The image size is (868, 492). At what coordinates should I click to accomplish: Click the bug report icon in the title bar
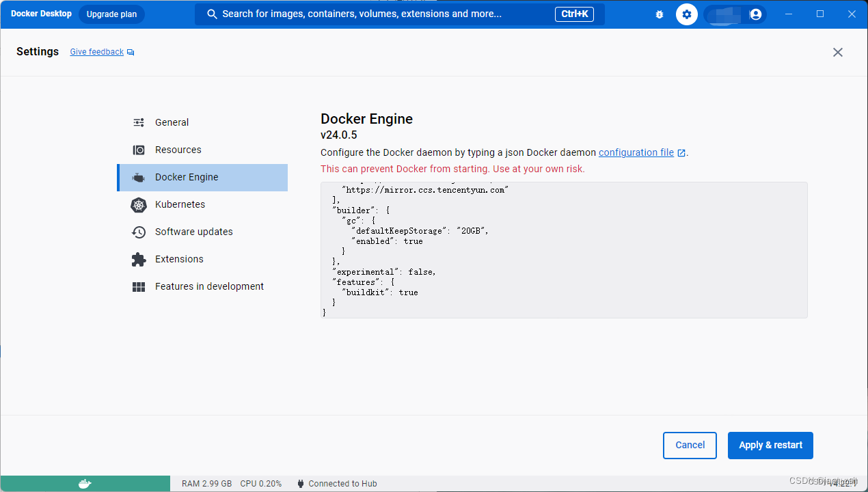(659, 14)
